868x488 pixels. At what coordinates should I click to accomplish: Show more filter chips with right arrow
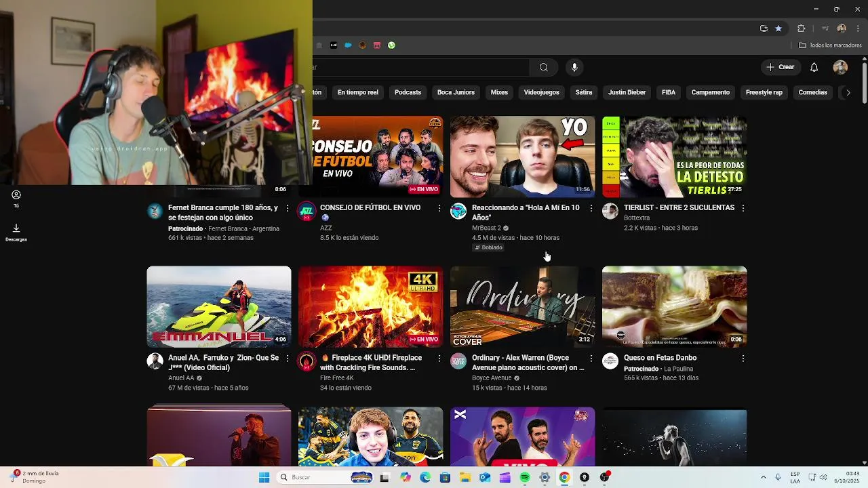pos(848,92)
